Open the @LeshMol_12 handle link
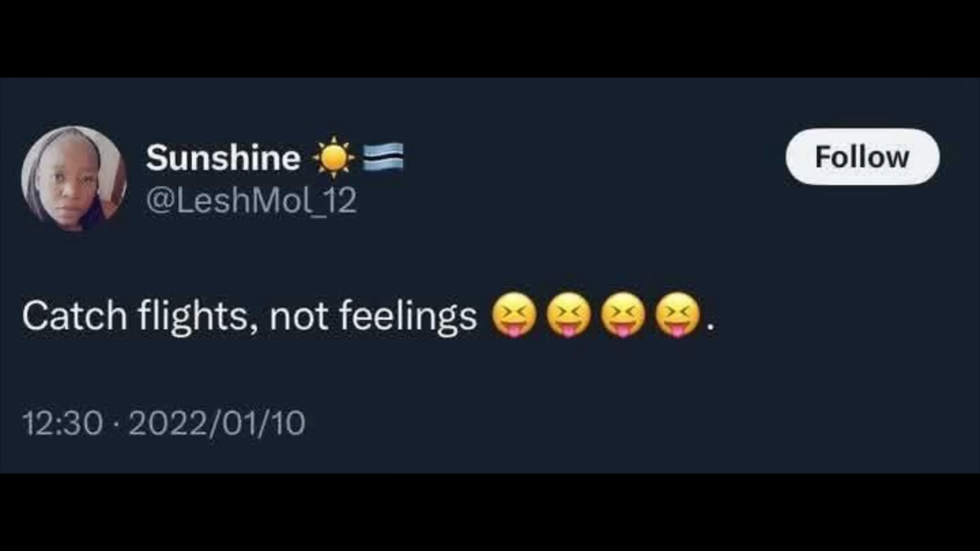Viewport: 980px width, 551px height. point(251,201)
